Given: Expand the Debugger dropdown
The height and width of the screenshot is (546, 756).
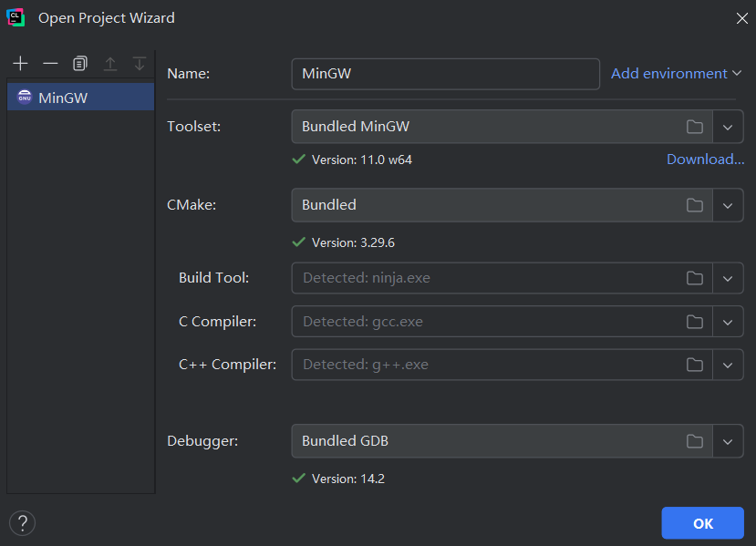Looking at the screenshot, I should click(x=728, y=441).
